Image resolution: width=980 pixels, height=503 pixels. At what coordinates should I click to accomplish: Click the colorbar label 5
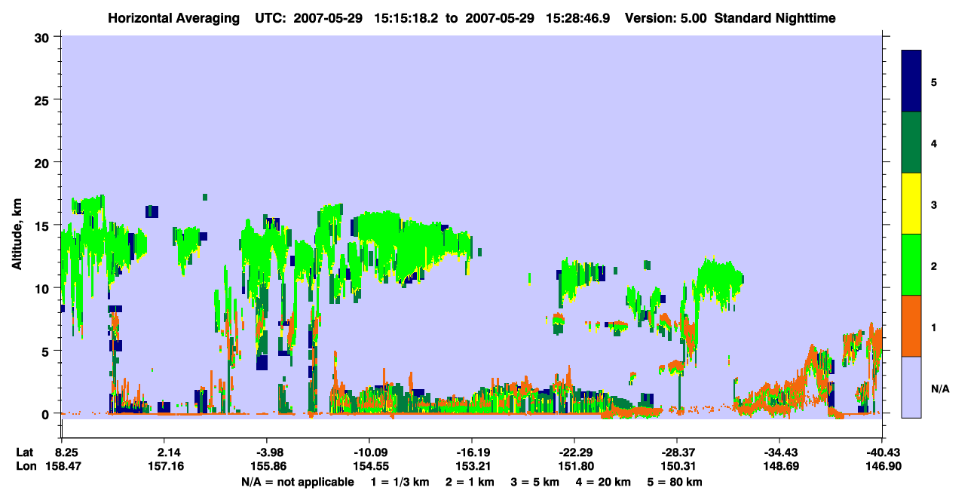click(x=933, y=81)
